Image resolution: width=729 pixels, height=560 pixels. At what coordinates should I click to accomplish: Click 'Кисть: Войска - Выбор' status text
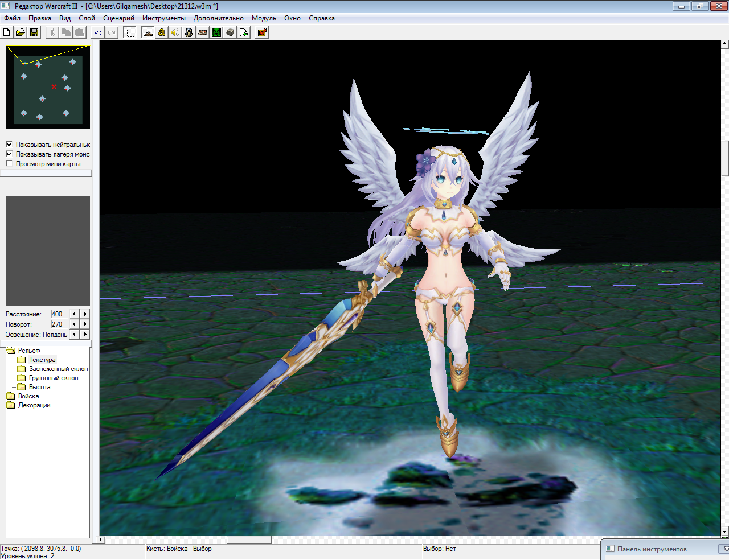tap(179, 549)
